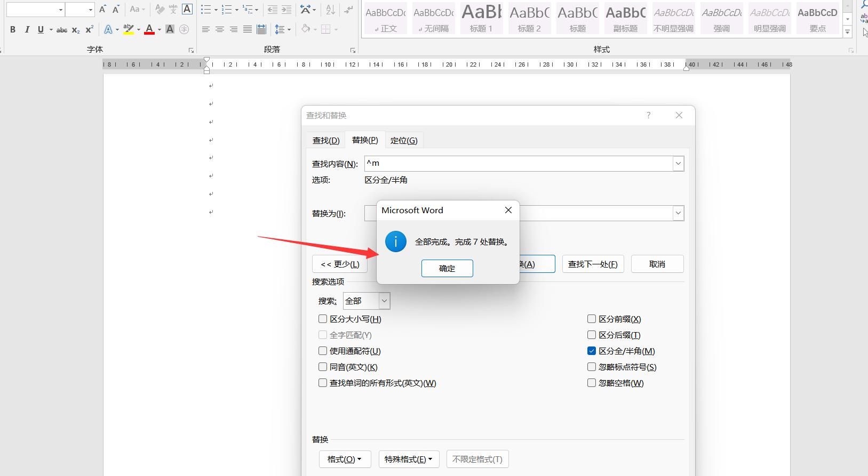This screenshot has width=868, height=476.
Task: Apply subscript formatting
Action: [76, 30]
